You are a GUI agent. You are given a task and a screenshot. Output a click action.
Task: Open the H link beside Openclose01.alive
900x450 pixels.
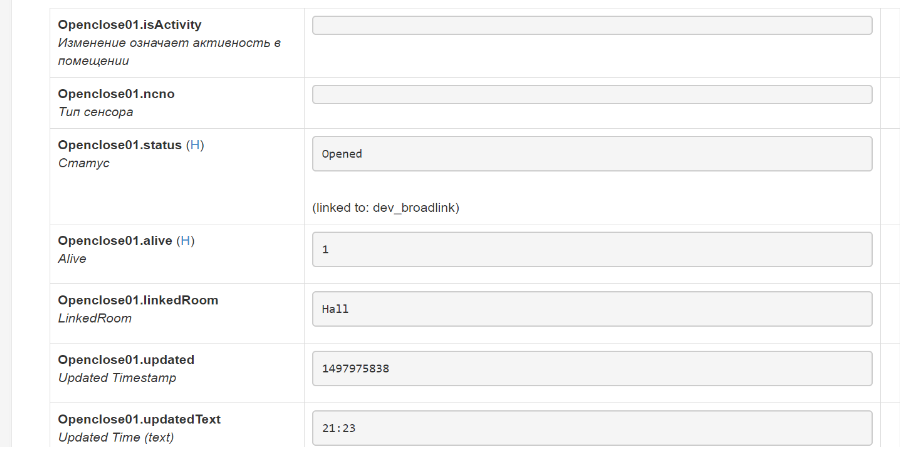(185, 240)
